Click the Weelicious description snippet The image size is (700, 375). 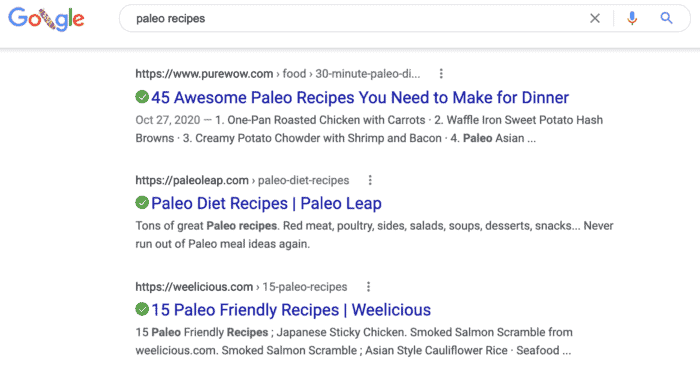[354, 341]
